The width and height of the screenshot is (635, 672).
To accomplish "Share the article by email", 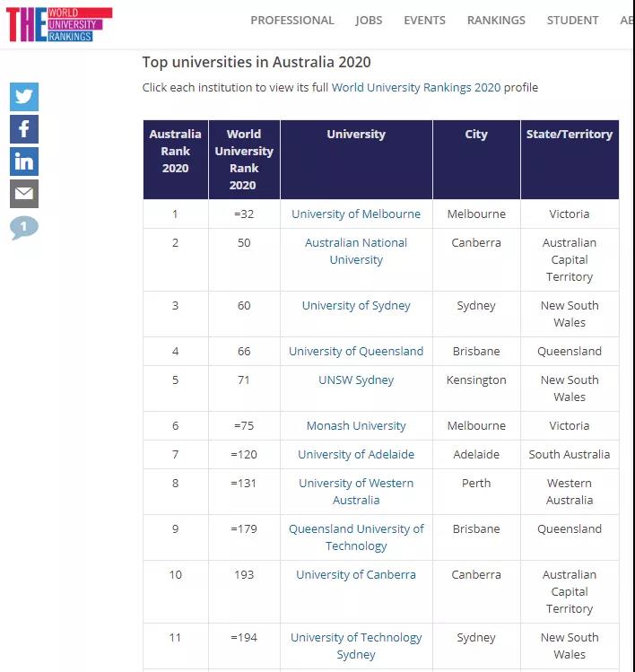I will coord(24,194).
